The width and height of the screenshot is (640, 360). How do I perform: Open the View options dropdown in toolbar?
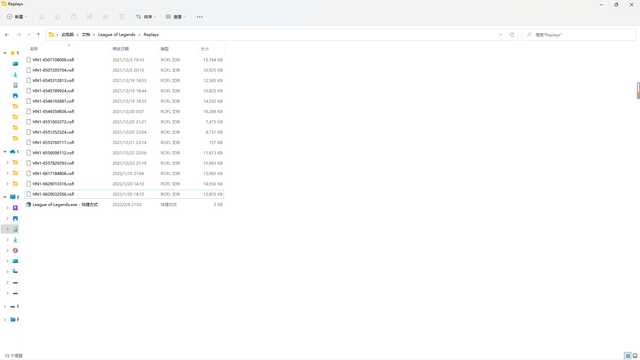pos(176,17)
